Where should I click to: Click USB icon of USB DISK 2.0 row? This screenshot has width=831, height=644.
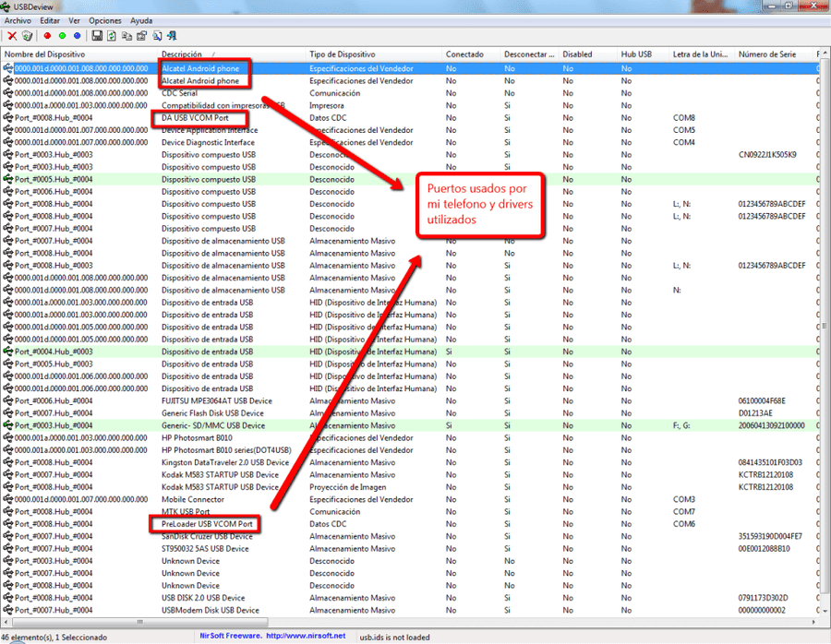pyautogui.click(x=8, y=598)
